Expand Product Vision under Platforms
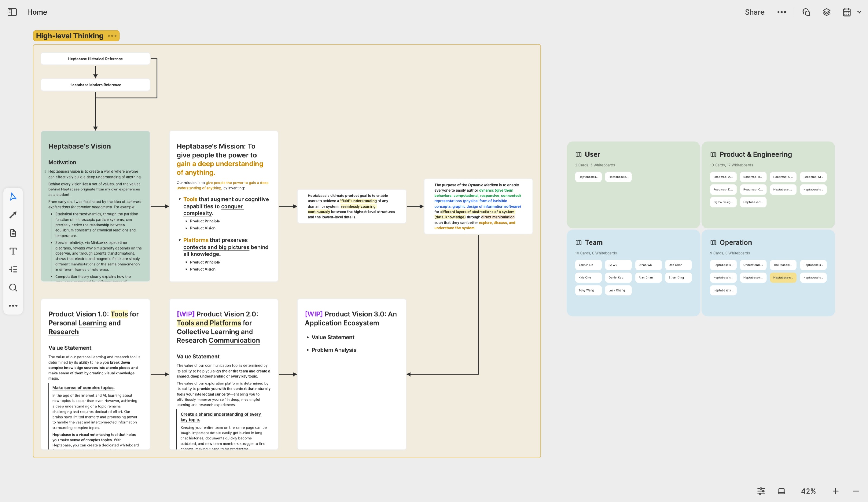 [186, 270]
